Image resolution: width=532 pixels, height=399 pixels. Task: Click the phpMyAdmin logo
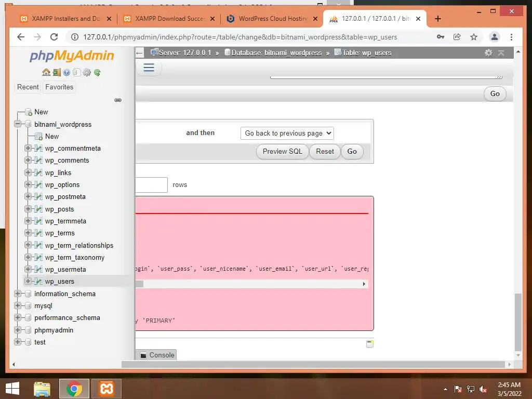(x=72, y=55)
